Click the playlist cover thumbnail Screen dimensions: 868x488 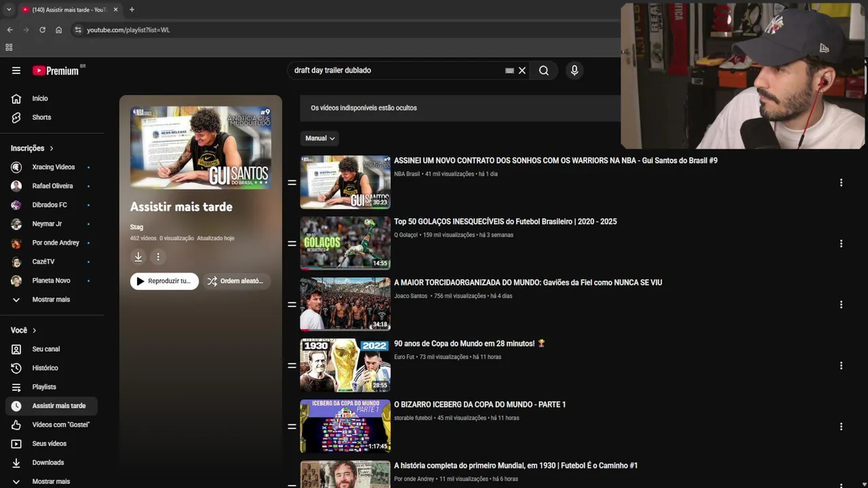pyautogui.click(x=201, y=147)
